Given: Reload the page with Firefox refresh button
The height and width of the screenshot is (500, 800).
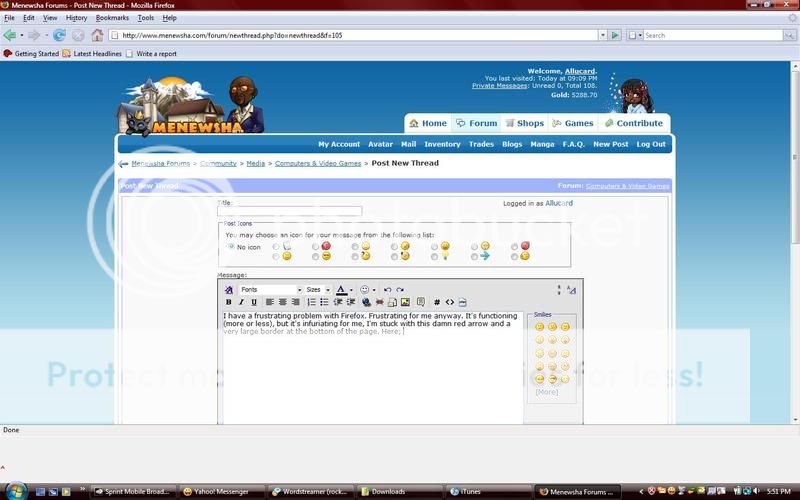Looking at the screenshot, I should 59,35.
